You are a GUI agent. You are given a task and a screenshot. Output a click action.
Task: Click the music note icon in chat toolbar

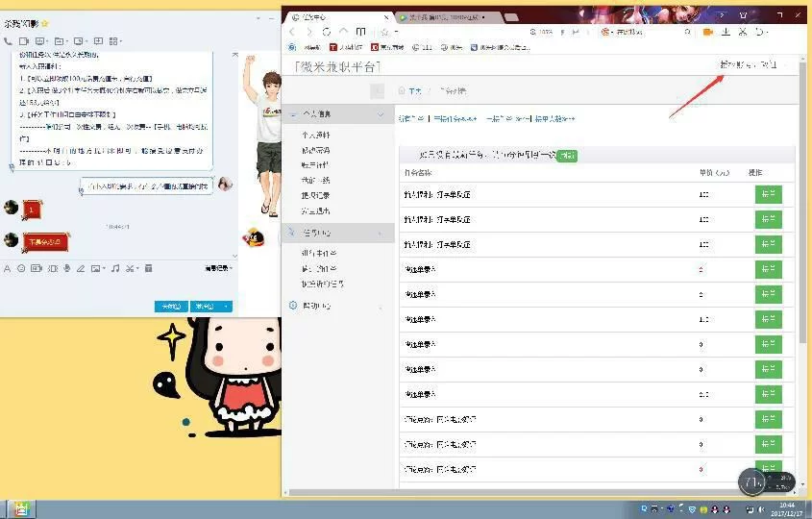click(114, 268)
